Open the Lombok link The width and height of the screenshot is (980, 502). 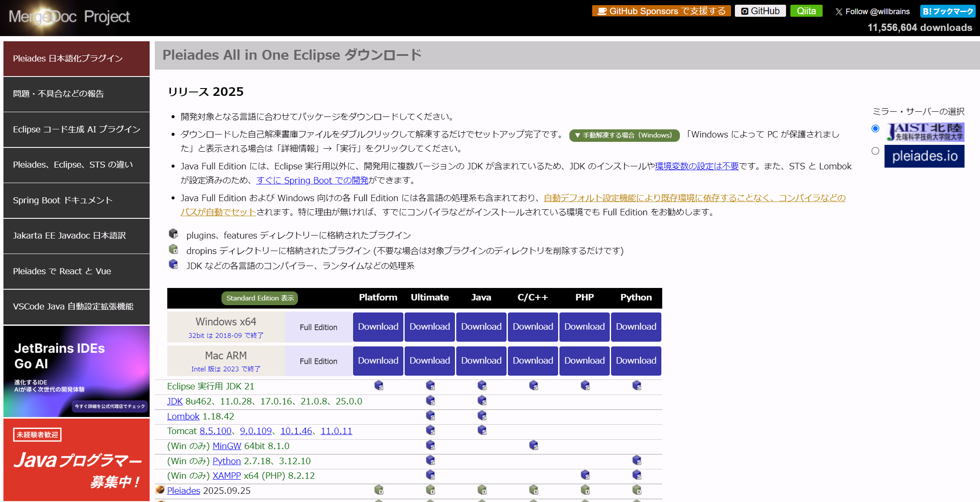[183, 416]
